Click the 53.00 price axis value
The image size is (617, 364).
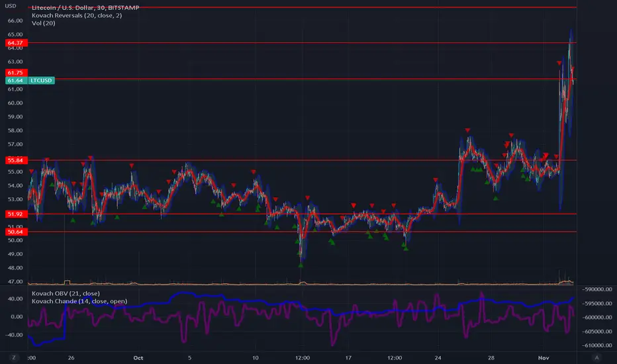pos(15,199)
